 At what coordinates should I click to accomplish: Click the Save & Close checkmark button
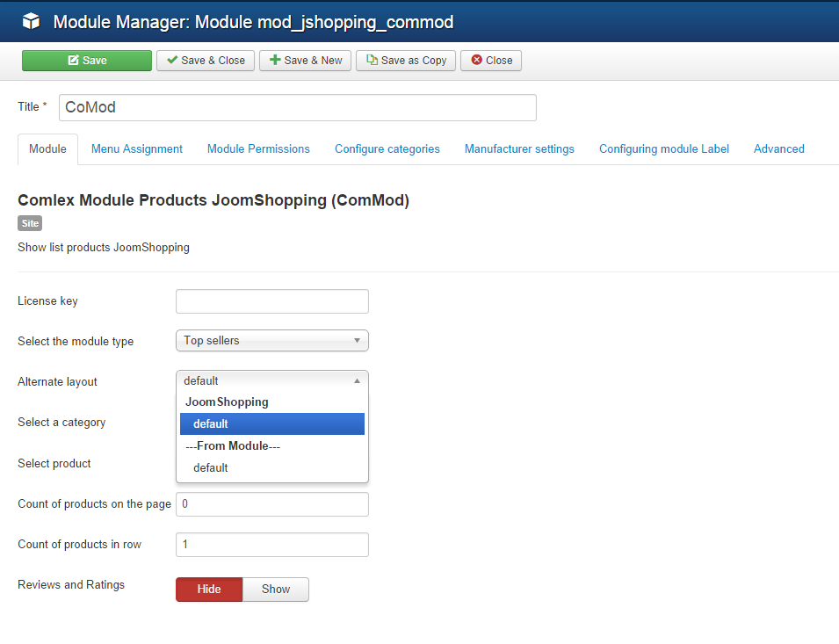(206, 61)
